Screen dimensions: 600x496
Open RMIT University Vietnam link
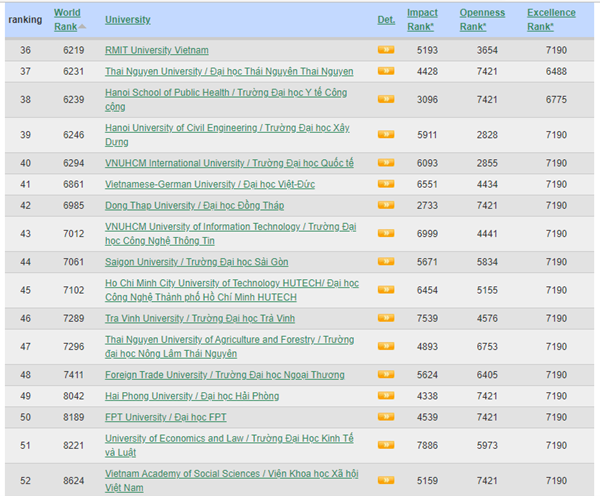pyautogui.click(x=157, y=50)
